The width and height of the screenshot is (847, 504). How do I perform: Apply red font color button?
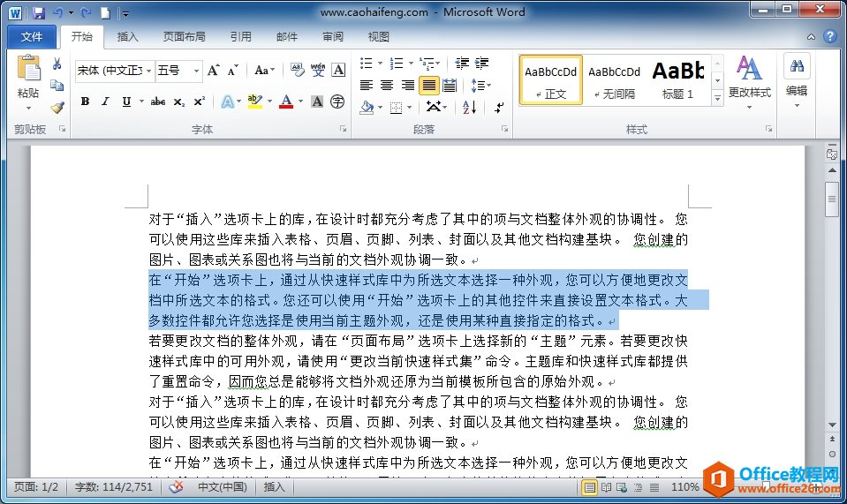pos(286,102)
